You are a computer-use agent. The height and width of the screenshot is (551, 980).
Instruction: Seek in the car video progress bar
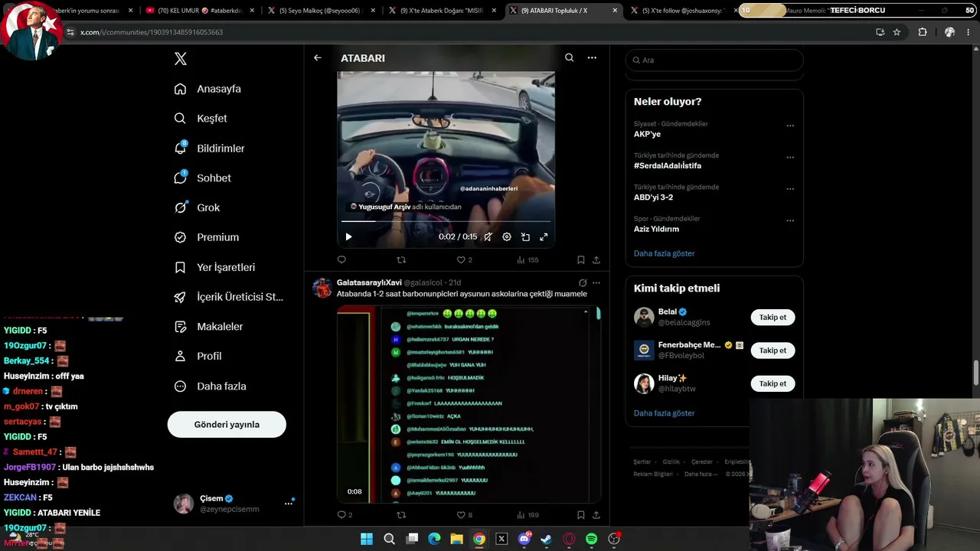pyautogui.click(x=446, y=222)
